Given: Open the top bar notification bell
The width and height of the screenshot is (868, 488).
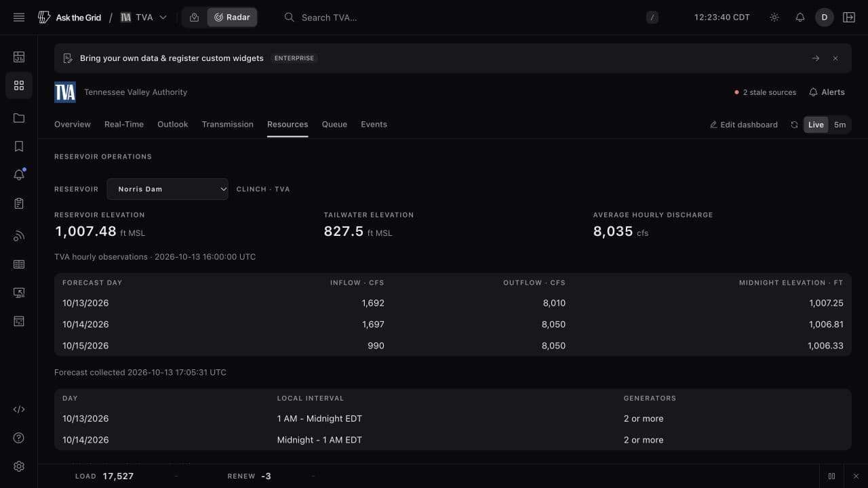Looking at the screenshot, I should (800, 18).
